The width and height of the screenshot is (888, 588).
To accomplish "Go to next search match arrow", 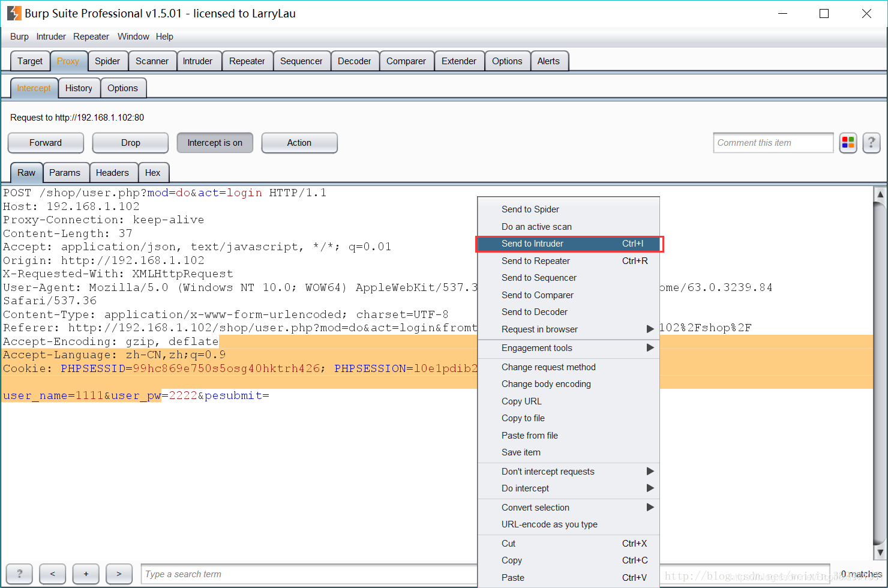I will tap(119, 574).
